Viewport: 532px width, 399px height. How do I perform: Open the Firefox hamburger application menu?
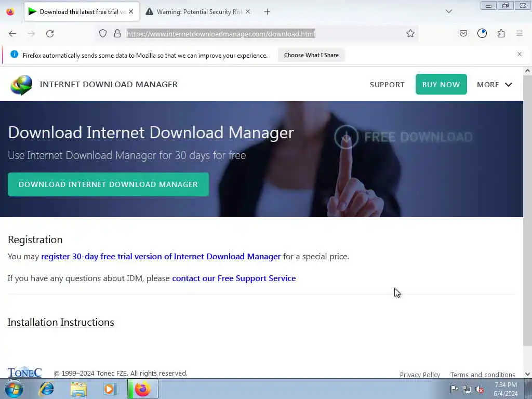520,33
